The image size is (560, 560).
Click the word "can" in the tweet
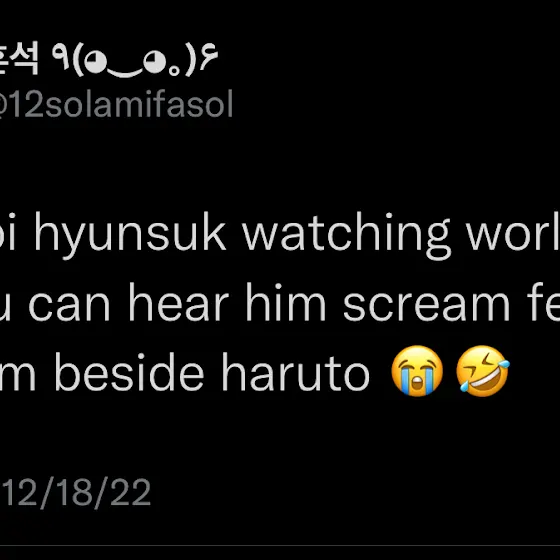[69, 305]
